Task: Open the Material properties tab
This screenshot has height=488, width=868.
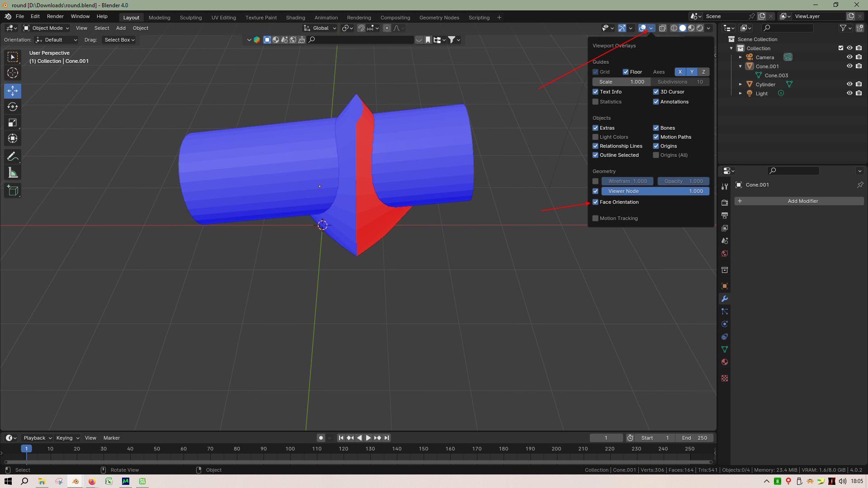Action: (x=725, y=362)
